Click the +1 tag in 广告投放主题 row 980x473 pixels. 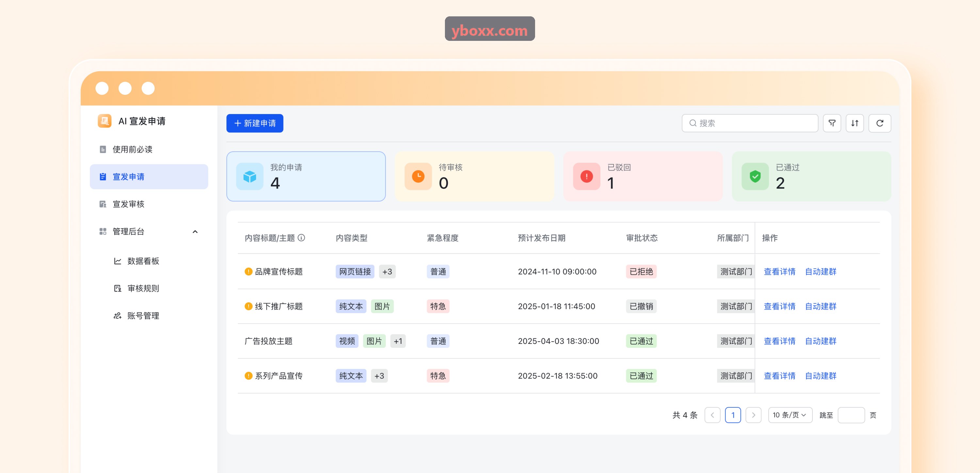(x=398, y=341)
